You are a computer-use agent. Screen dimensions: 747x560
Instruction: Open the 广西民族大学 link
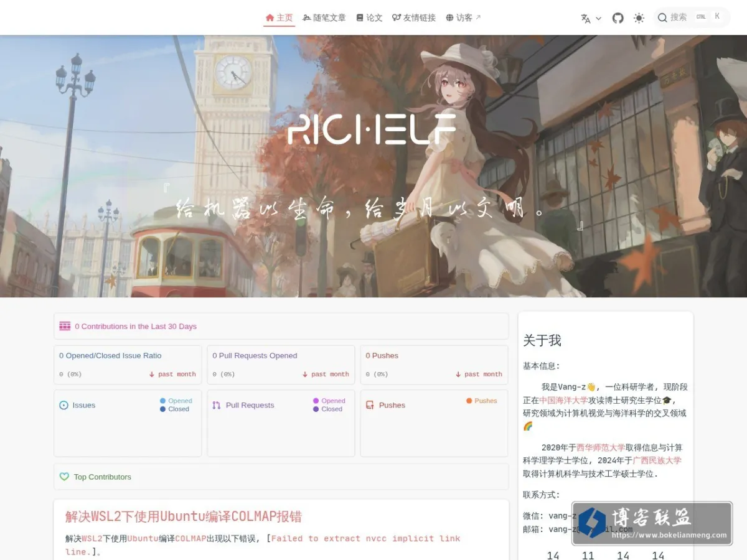pos(657,460)
